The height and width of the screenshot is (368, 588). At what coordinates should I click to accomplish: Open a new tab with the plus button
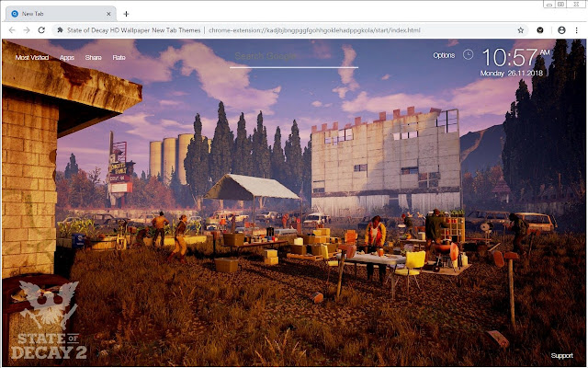pos(127,14)
